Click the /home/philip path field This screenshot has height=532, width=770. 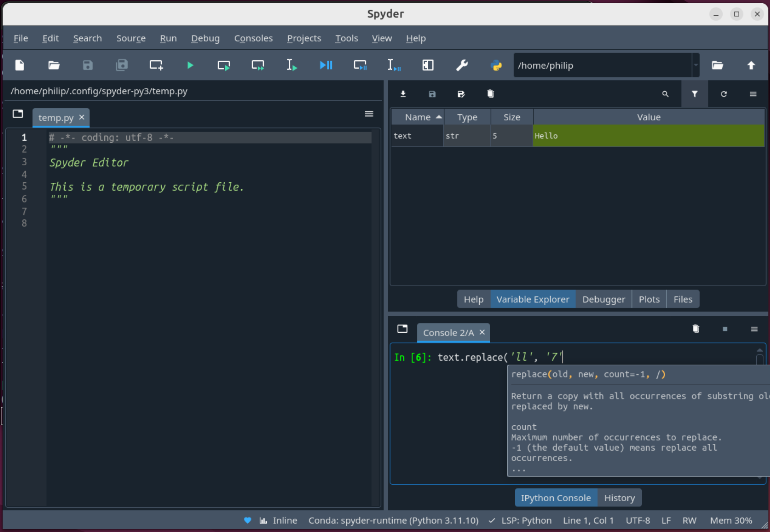point(603,65)
